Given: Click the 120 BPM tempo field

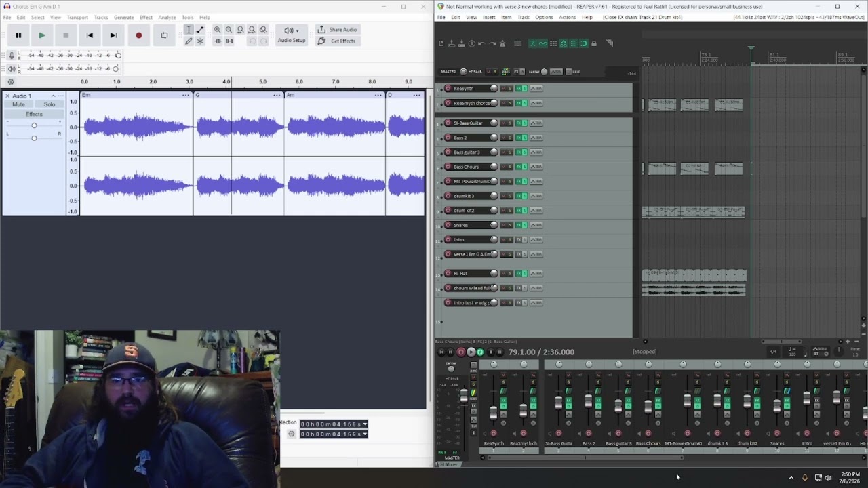Looking at the screenshot, I should point(792,352).
